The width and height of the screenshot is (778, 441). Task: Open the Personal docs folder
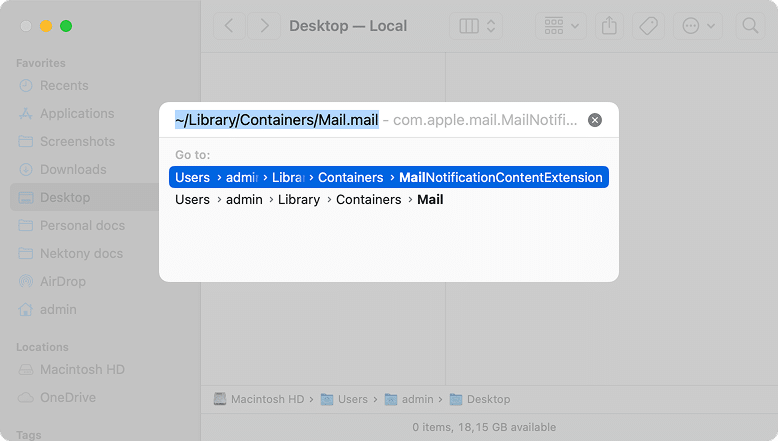pos(82,226)
